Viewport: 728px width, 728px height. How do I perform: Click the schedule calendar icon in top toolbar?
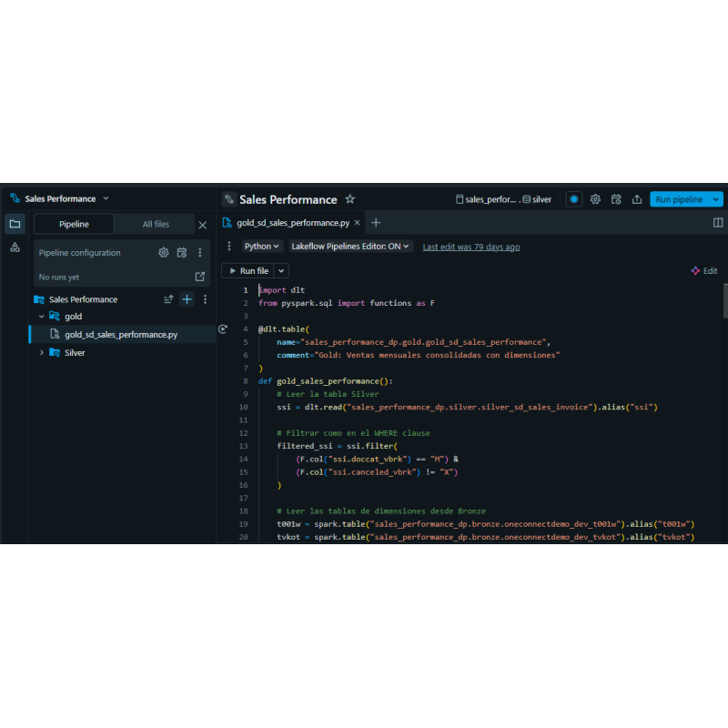pyautogui.click(x=616, y=199)
